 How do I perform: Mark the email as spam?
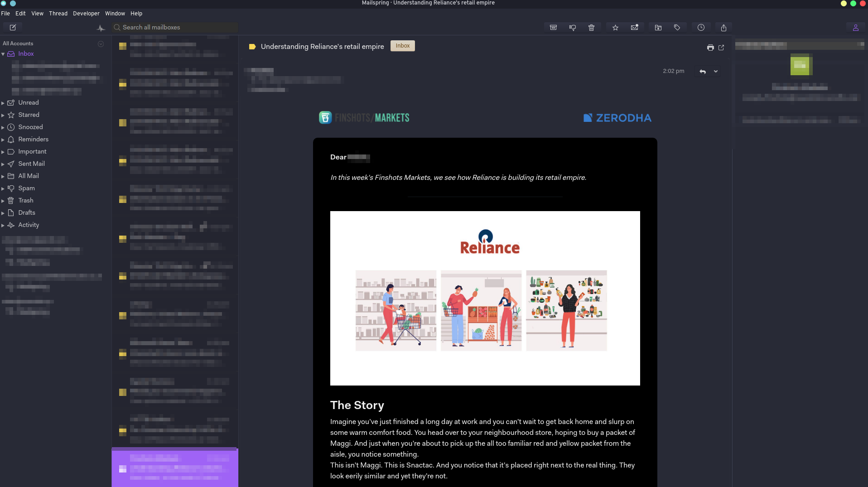572,28
